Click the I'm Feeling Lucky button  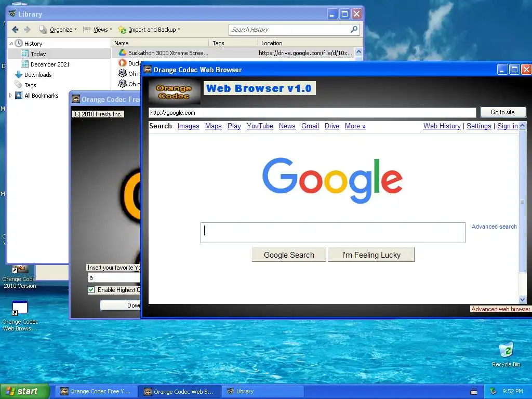tap(371, 255)
